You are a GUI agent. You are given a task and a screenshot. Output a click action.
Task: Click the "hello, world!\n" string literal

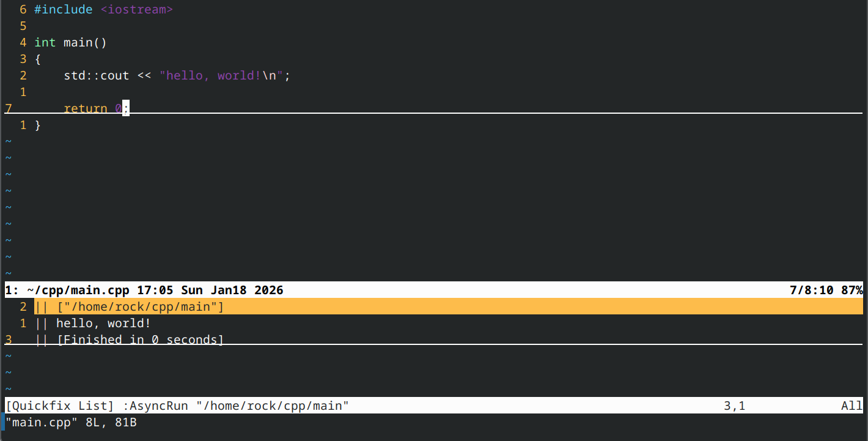pyautogui.click(x=224, y=76)
